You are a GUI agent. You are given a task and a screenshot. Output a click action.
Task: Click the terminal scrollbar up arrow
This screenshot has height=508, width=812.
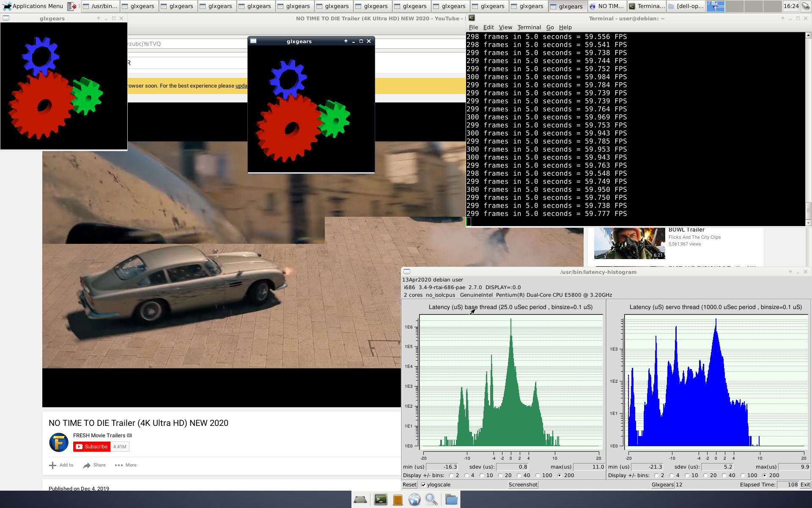(x=808, y=36)
